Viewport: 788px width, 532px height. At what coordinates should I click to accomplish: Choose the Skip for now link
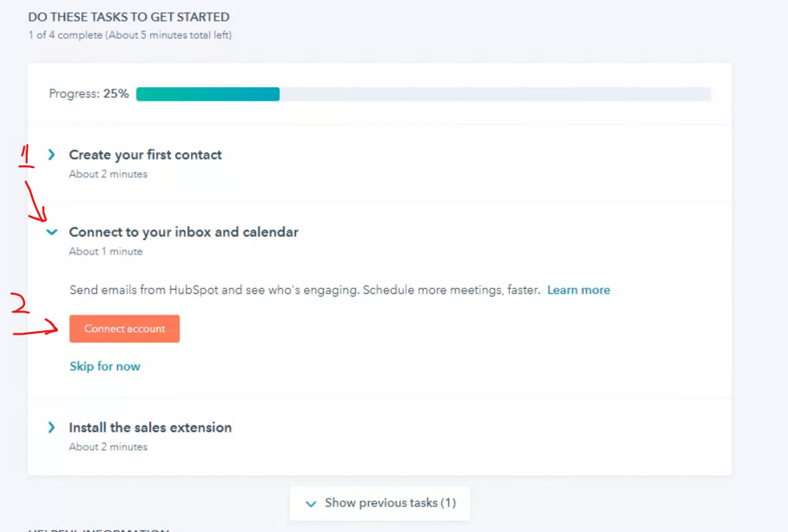point(104,366)
